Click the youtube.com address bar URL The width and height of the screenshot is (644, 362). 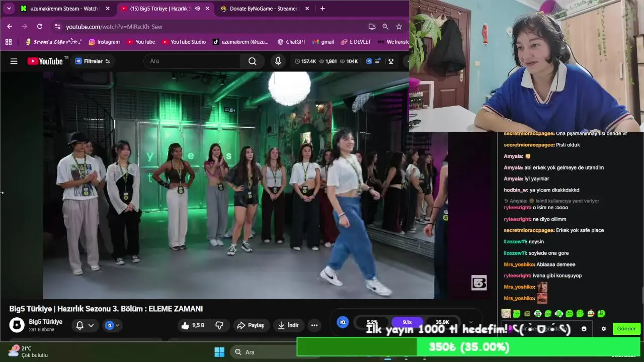click(x=114, y=27)
